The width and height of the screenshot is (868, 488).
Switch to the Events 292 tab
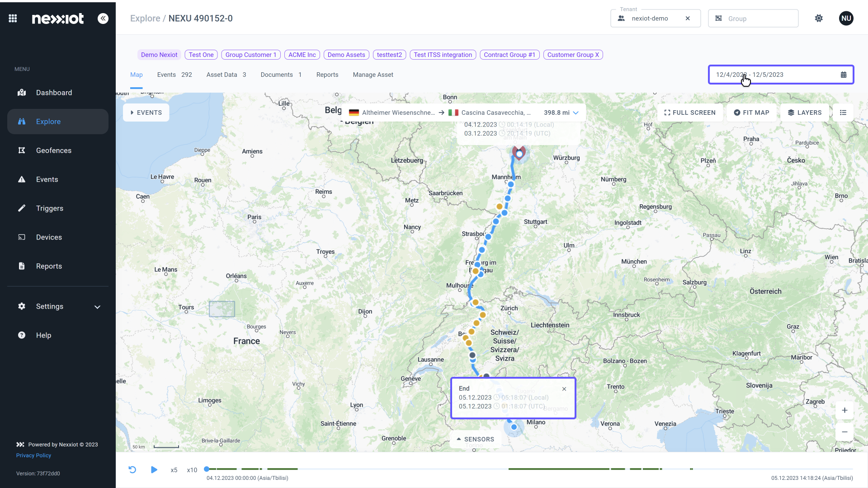(x=175, y=75)
